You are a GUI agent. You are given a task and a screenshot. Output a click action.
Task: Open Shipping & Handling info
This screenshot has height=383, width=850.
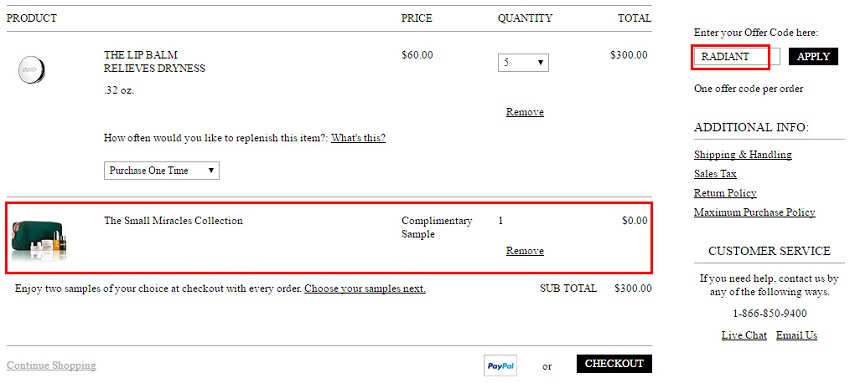[x=743, y=154]
